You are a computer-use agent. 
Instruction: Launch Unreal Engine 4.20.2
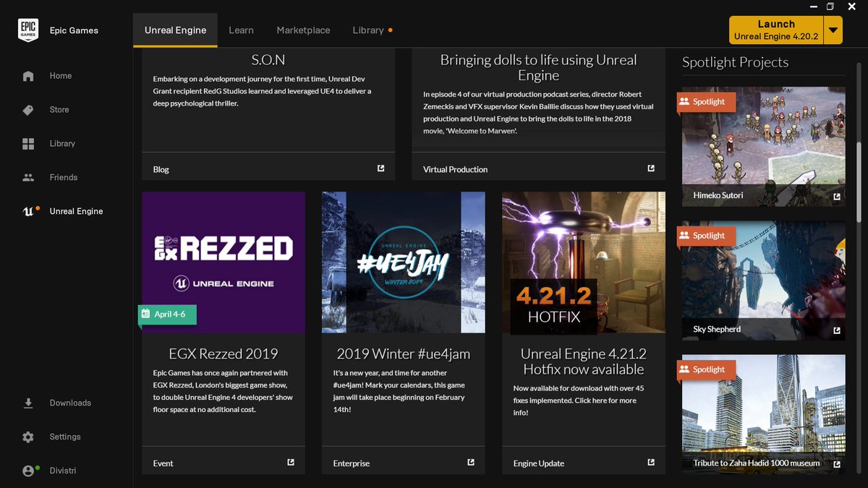[776, 30]
